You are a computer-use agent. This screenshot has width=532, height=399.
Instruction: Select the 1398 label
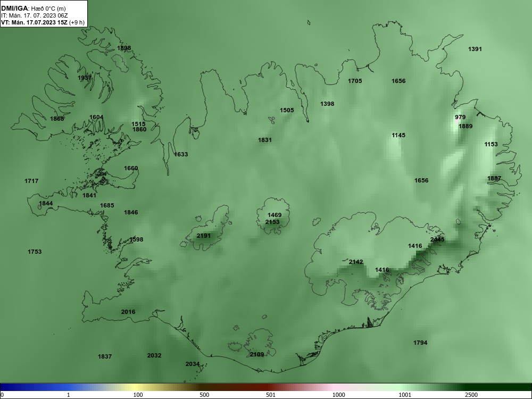tap(327, 104)
